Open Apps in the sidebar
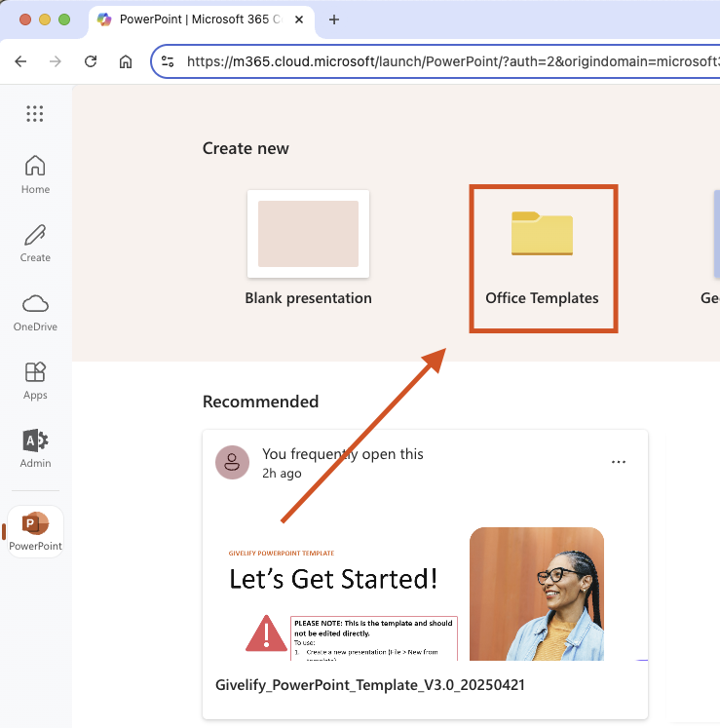 tap(35, 381)
